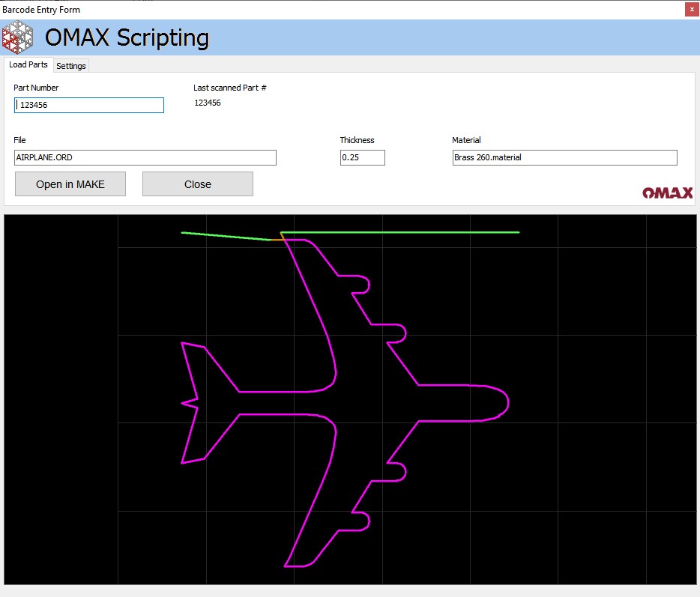700x597 pixels.
Task: Open the part in MAKE
Action: pyautogui.click(x=70, y=184)
